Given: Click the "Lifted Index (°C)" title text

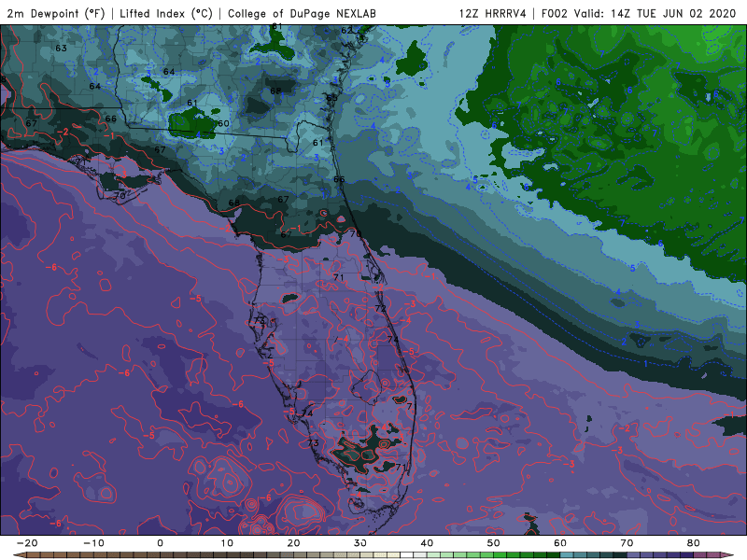Looking at the screenshot, I should point(166,13).
